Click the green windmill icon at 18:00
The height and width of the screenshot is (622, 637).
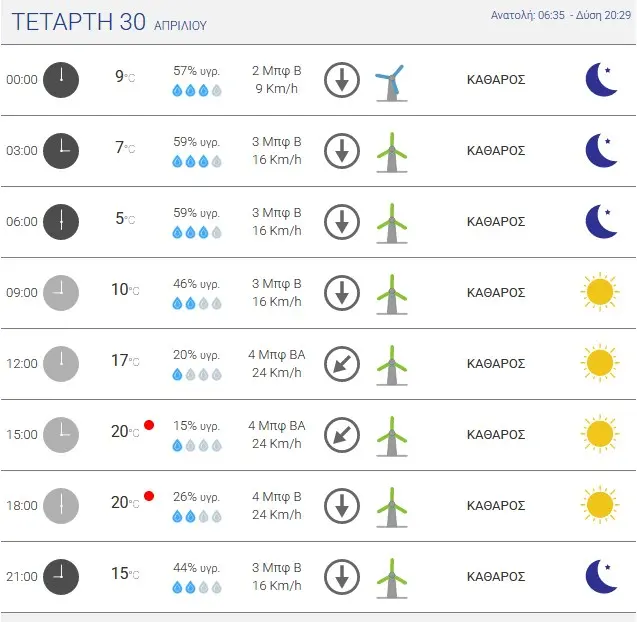click(392, 507)
